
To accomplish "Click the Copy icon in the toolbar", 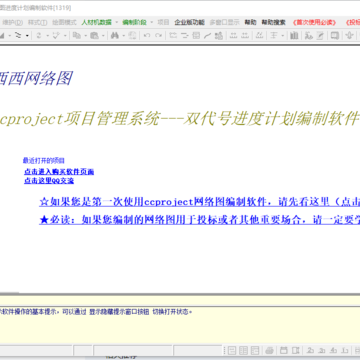I will point(77,35).
